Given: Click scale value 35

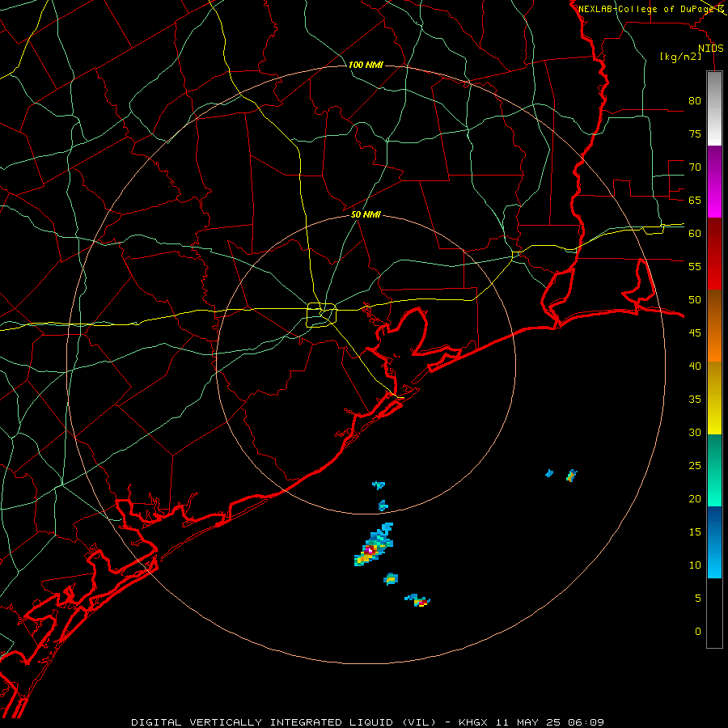Looking at the screenshot, I should 695,400.
